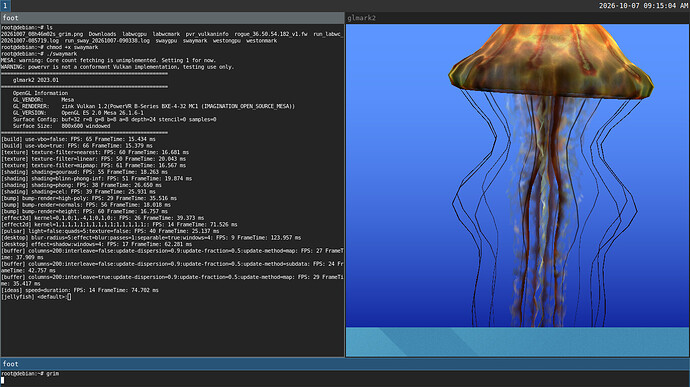
Task: Click the effect2d kernel=0,1,0 result line
Action: (103, 218)
